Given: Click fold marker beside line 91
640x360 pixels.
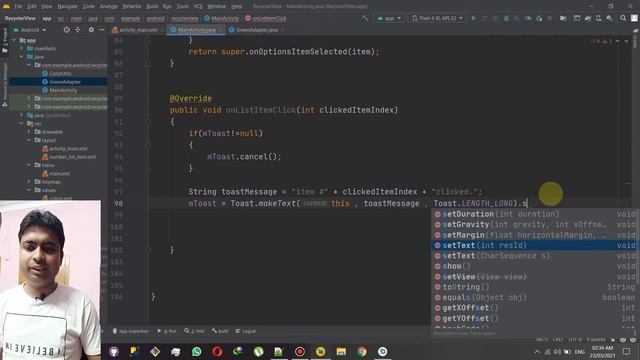Looking at the screenshot, I should click(148, 122).
